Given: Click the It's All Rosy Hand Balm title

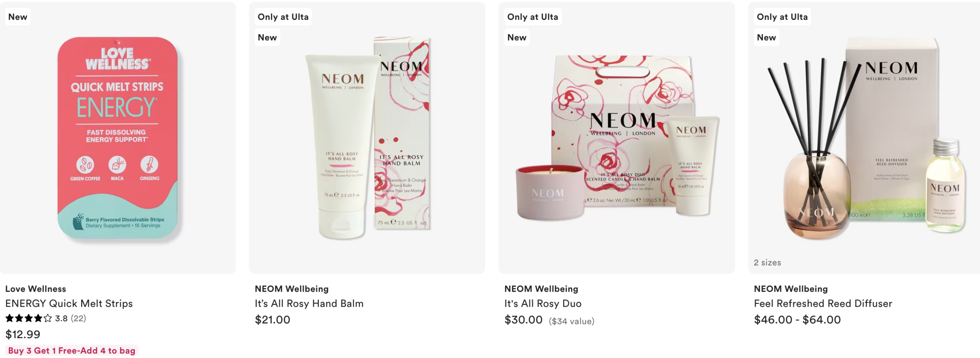Looking at the screenshot, I should pyautogui.click(x=309, y=304).
